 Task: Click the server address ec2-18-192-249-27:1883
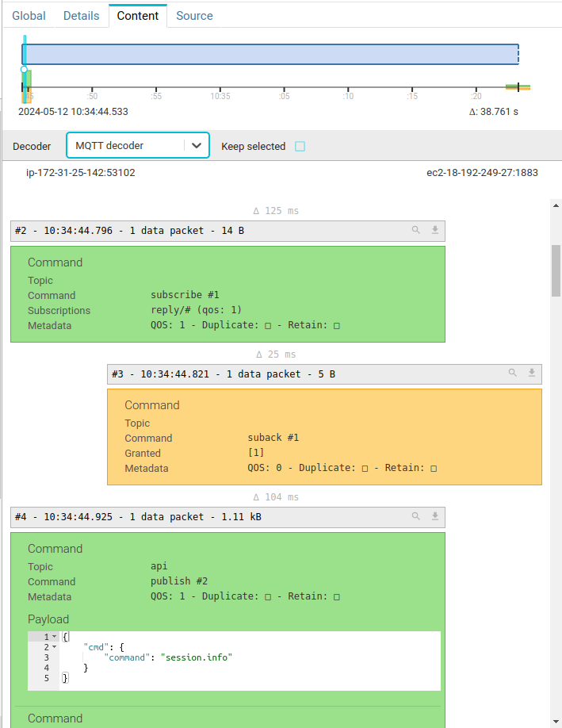(482, 173)
